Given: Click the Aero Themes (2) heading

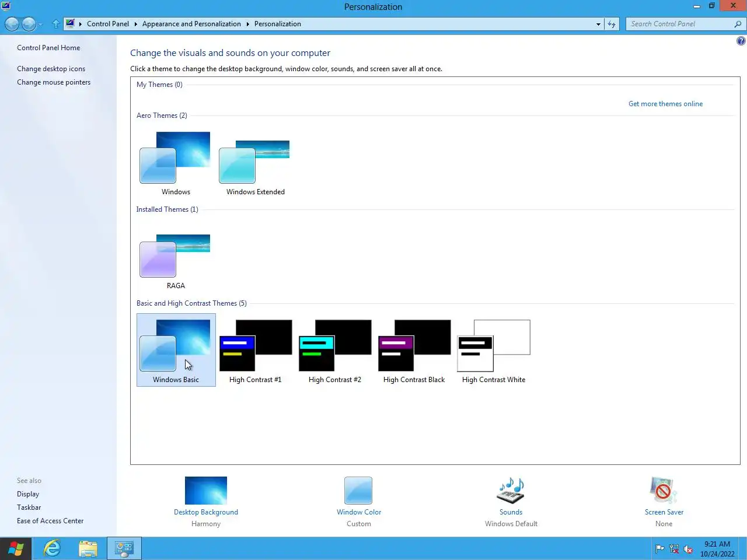Looking at the screenshot, I should tap(162, 116).
